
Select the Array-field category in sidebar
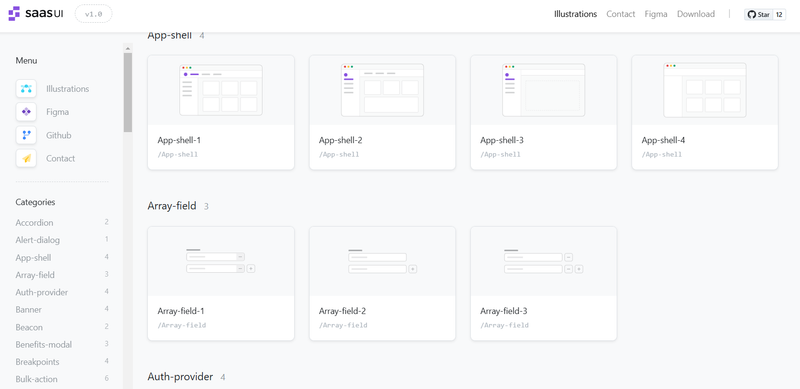[35, 275]
